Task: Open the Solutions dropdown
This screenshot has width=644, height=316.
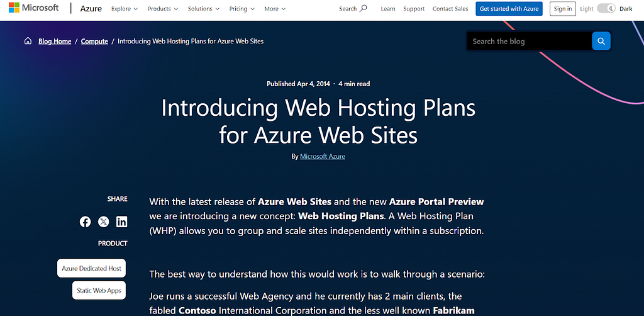Action: pos(204,9)
